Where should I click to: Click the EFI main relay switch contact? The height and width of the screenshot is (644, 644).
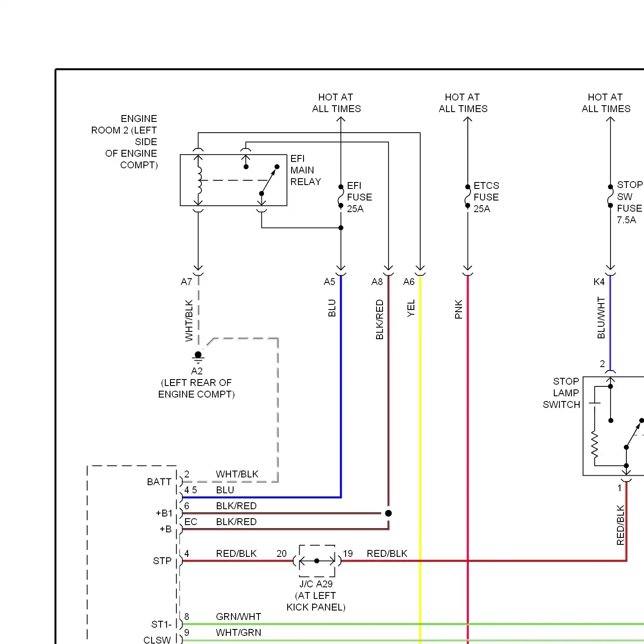click(269, 180)
